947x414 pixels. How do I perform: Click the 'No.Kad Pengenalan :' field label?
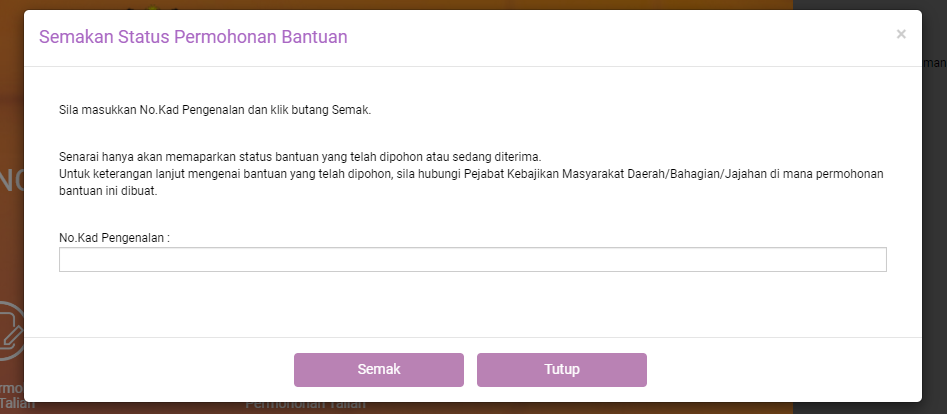pyautogui.click(x=114, y=238)
